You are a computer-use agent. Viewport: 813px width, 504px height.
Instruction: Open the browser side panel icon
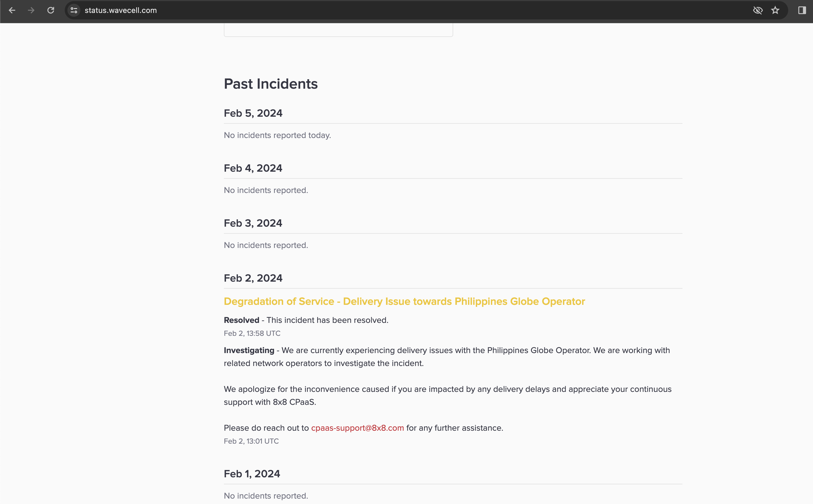[802, 10]
